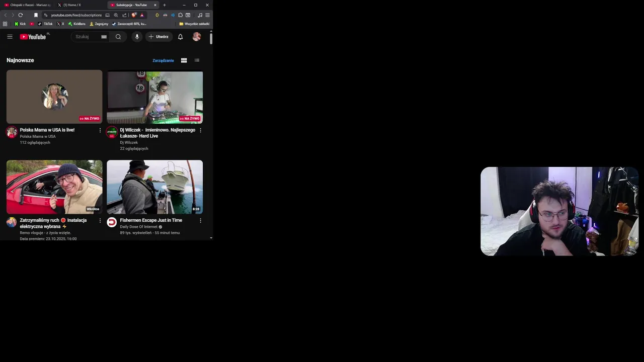Viewport: 644px width, 362px height.
Task: Close the Subskrypcje - YouTube tab
Action: [x=155, y=5]
